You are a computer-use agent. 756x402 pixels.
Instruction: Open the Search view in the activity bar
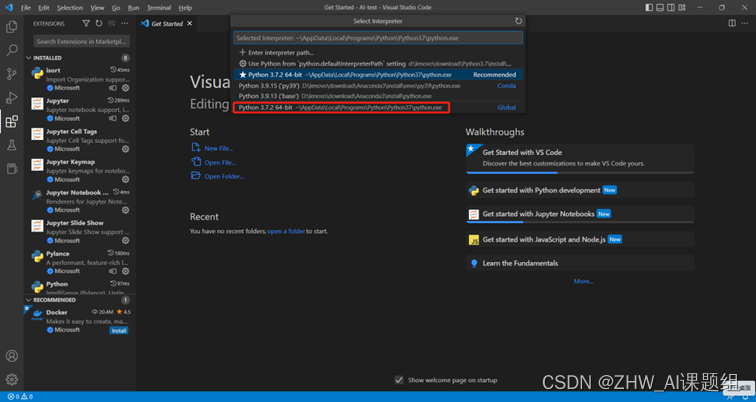12,50
